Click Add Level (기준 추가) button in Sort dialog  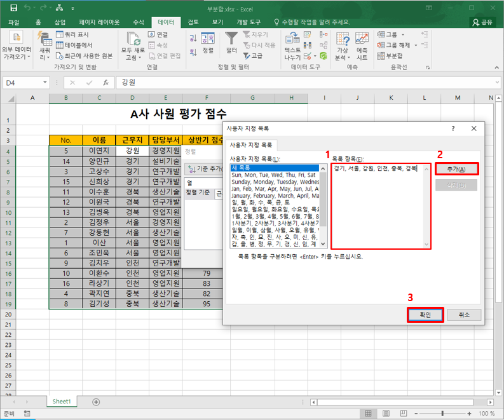(x=205, y=169)
